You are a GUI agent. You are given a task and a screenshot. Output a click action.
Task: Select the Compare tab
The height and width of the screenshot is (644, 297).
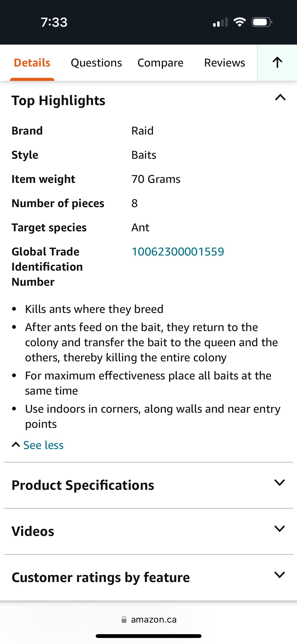[160, 62]
